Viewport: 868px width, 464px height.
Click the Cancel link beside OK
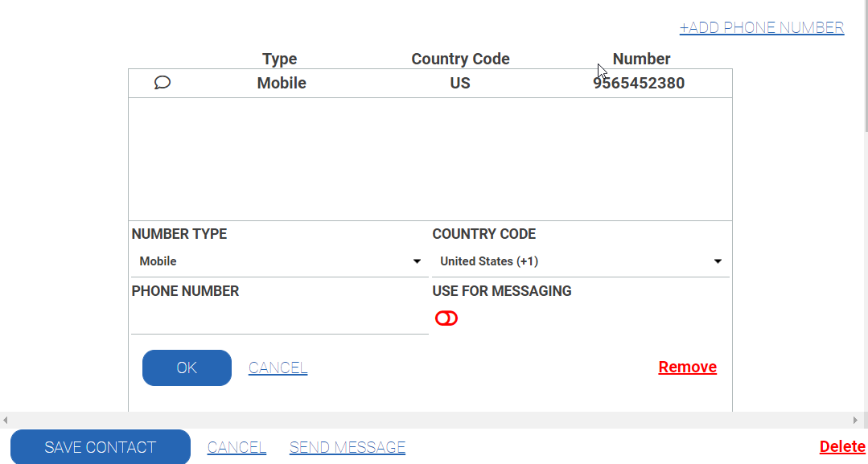coord(278,368)
